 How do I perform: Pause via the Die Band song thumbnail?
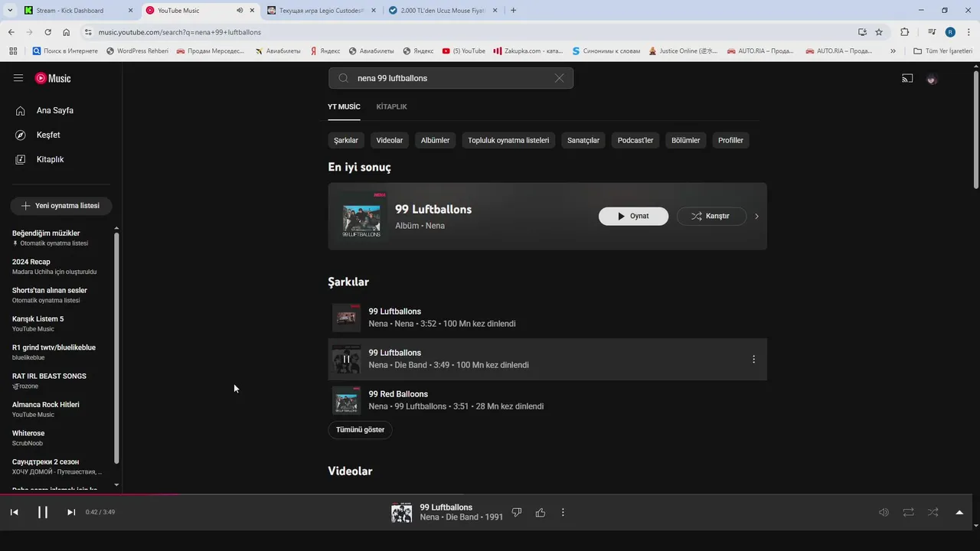pos(346,359)
